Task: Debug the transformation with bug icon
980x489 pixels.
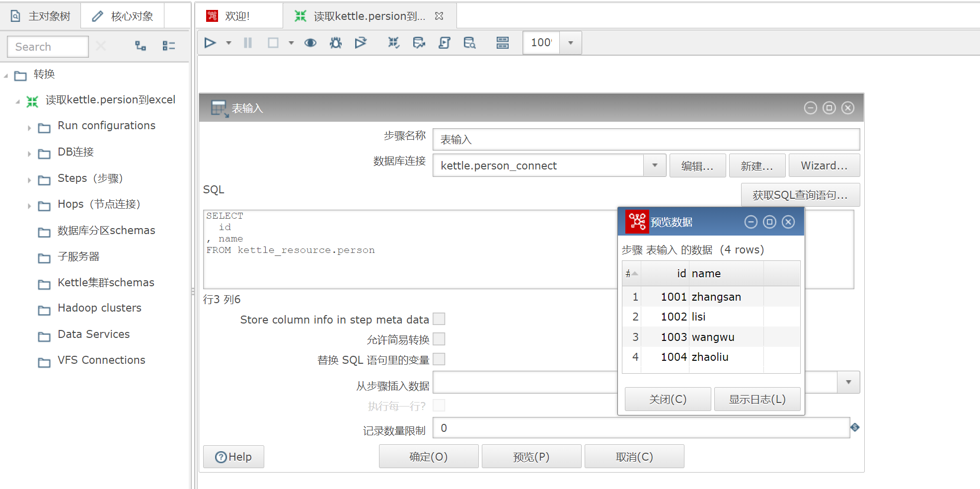Action: point(336,43)
